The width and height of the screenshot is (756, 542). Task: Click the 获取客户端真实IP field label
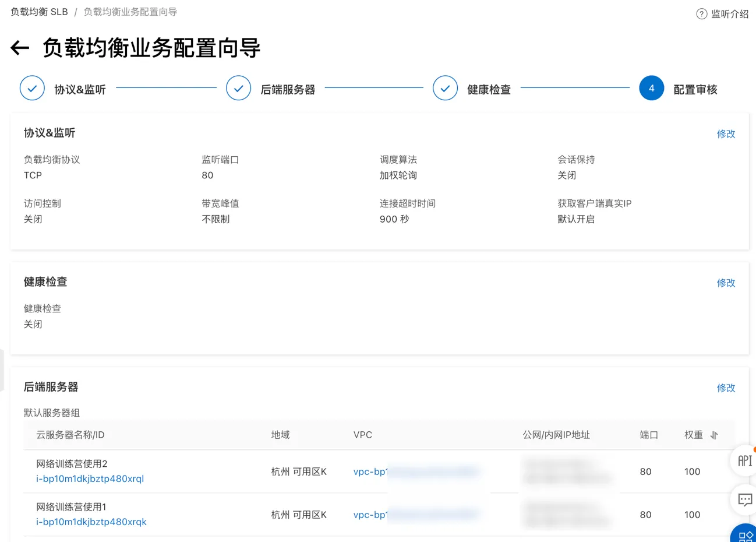pos(595,203)
